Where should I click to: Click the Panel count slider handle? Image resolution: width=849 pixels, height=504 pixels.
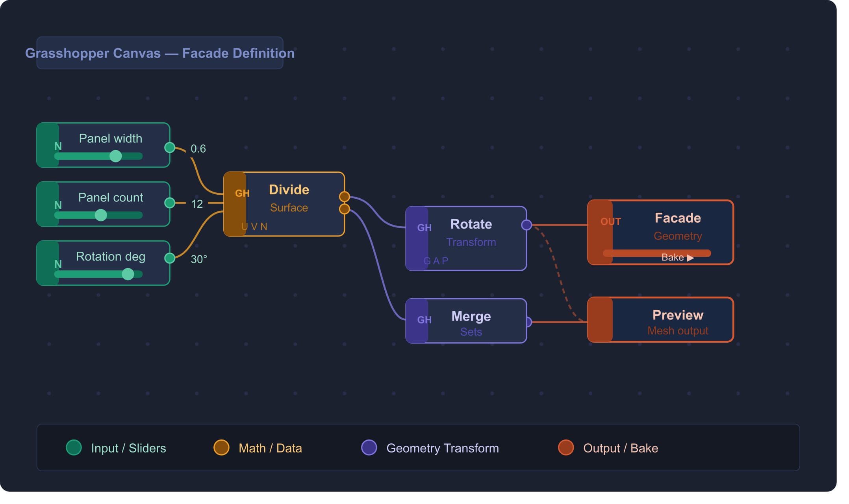point(101,215)
